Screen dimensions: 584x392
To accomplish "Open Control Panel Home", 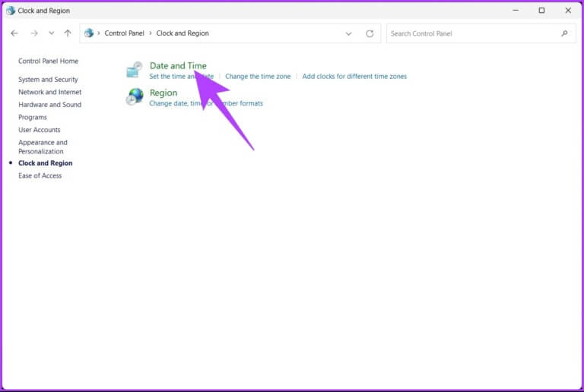I will pos(48,61).
